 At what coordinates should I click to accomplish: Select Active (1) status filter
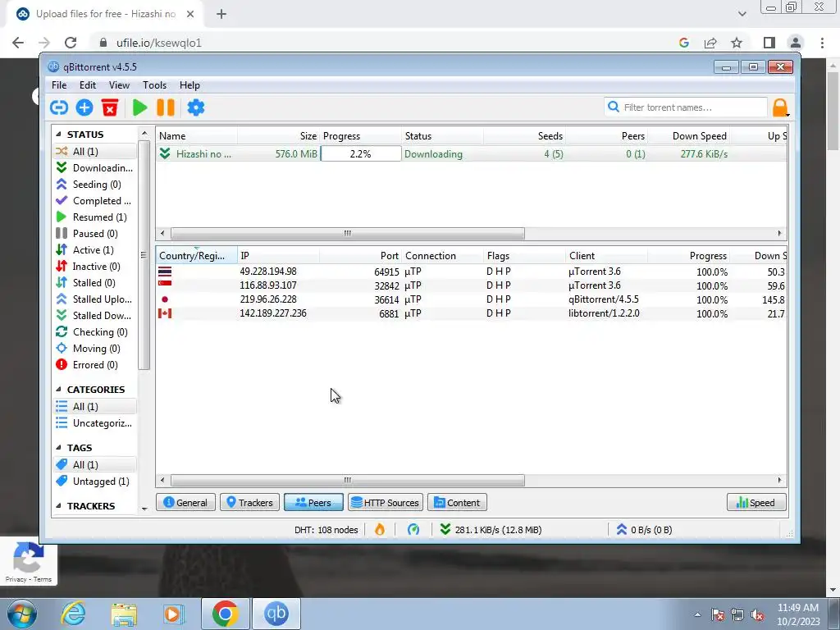[94, 250]
